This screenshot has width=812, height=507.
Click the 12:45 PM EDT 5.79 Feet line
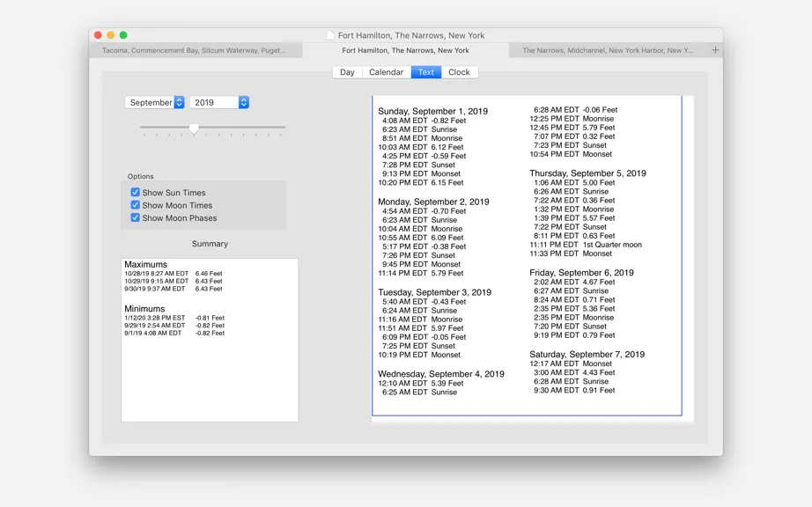572,128
